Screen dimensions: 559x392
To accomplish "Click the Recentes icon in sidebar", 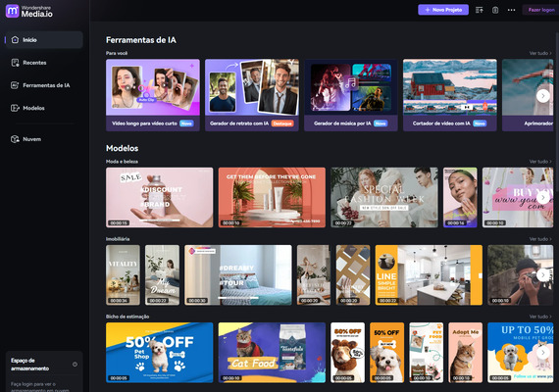I will [x=15, y=63].
